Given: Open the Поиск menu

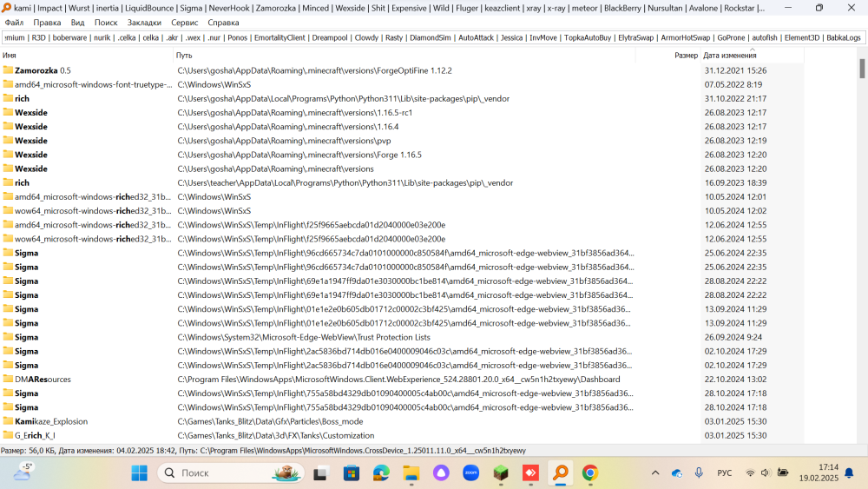Looking at the screenshot, I should pos(106,23).
